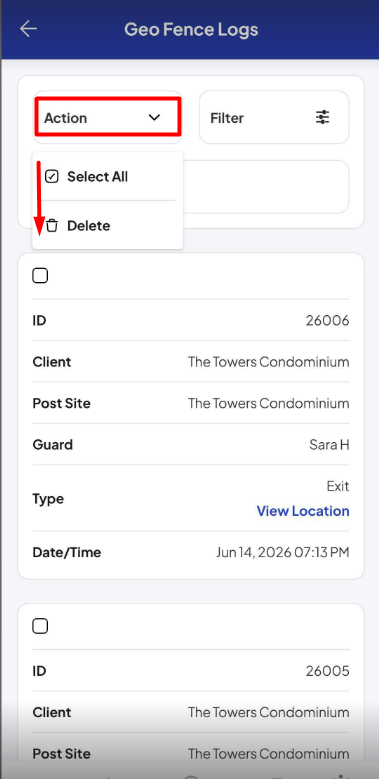The image size is (379, 779).
Task: Click Post Site row of log 26006
Action: pyautogui.click(x=191, y=403)
